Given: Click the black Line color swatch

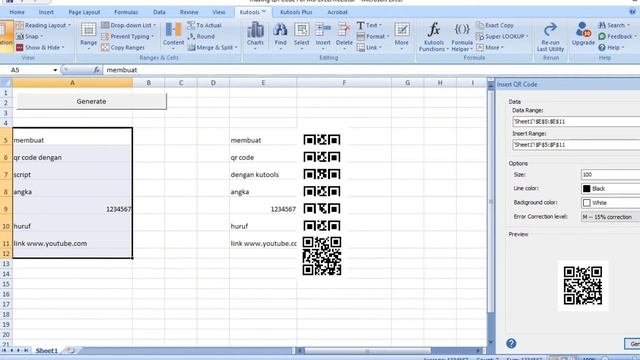Looking at the screenshot, I should tap(587, 189).
